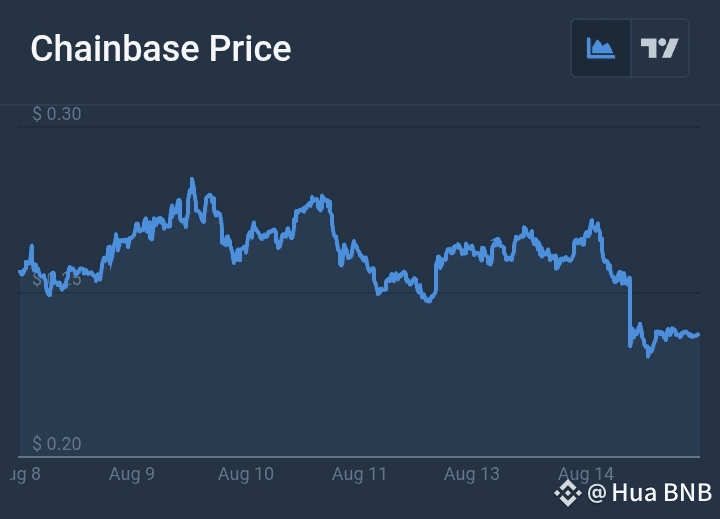
Task: Click the start point of the price line
Action: (x=20, y=272)
